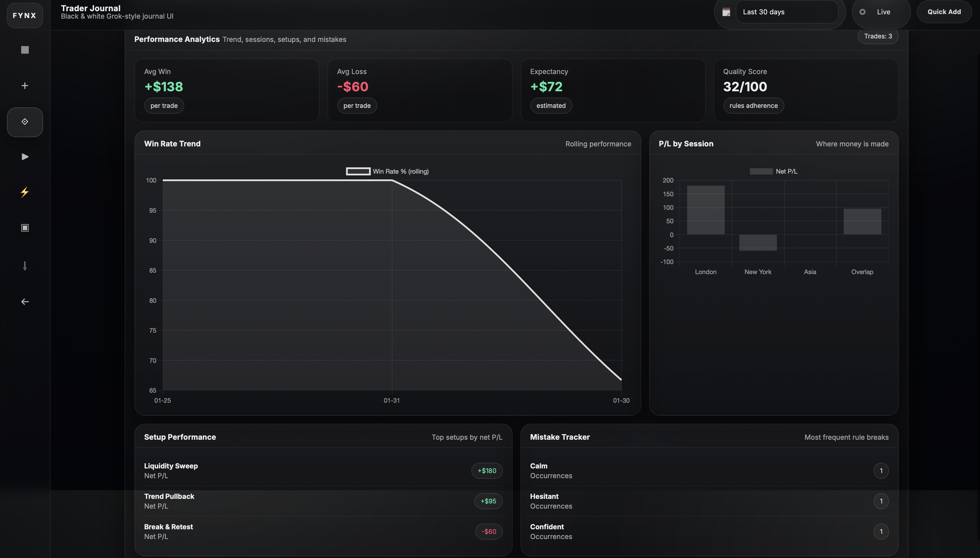Click the Trades: 3 badge

pyautogui.click(x=878, y=36)
